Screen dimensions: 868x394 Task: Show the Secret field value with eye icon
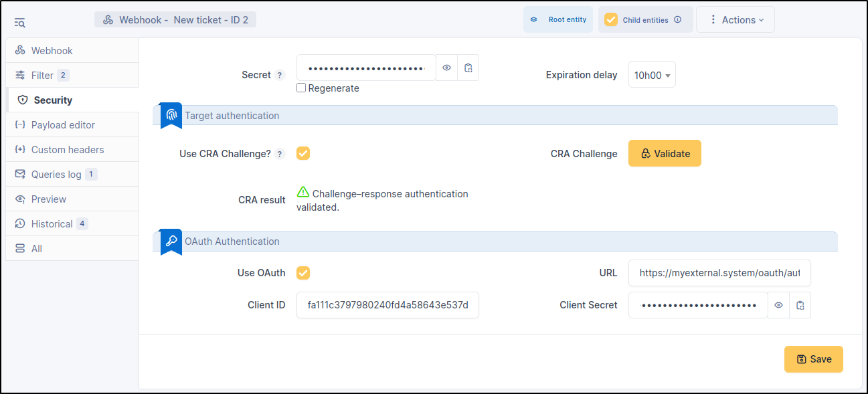click(x=446, y=68)
